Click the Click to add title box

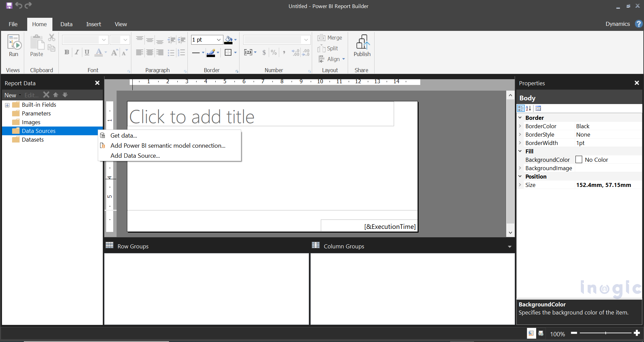click(x=261, y=114)
